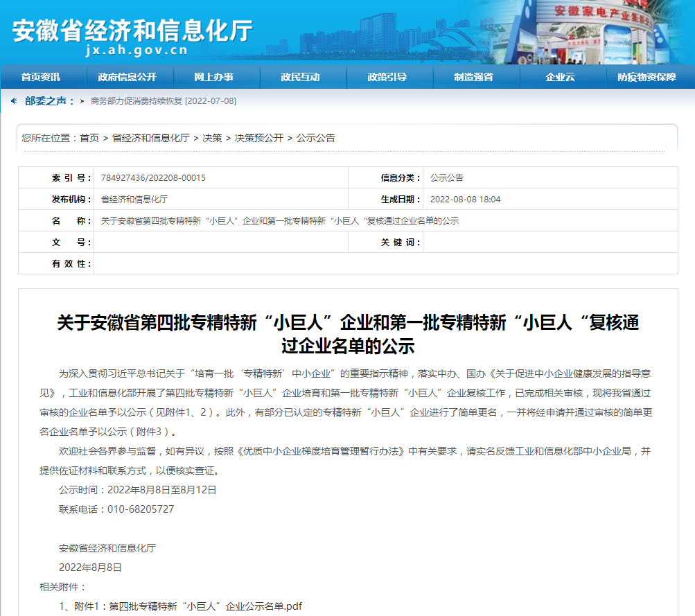This screenshot has height=616, width=695.
Task: Select 网上办事 in the navigation bar
Action: tap(214, 77)
